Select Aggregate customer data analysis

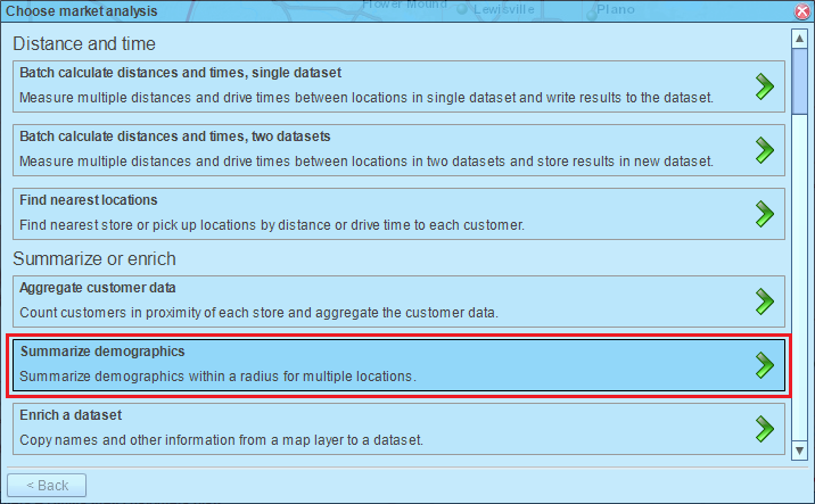pyautogui.click(x=399, y=301)
